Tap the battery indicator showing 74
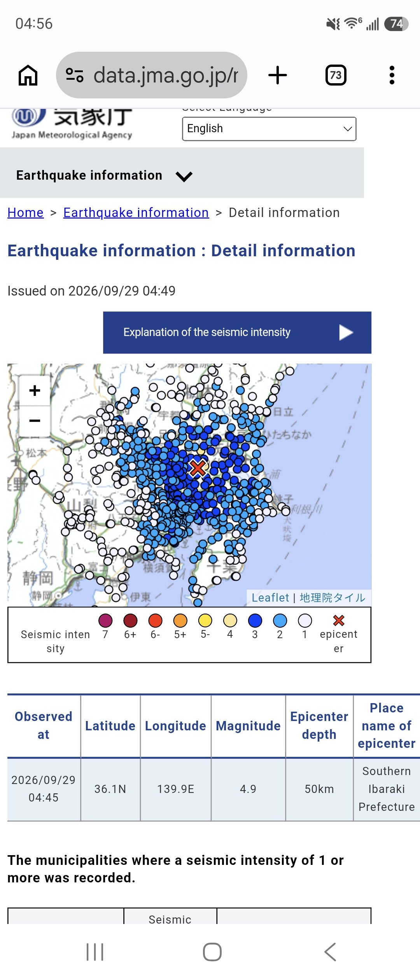 coord(396,24)
